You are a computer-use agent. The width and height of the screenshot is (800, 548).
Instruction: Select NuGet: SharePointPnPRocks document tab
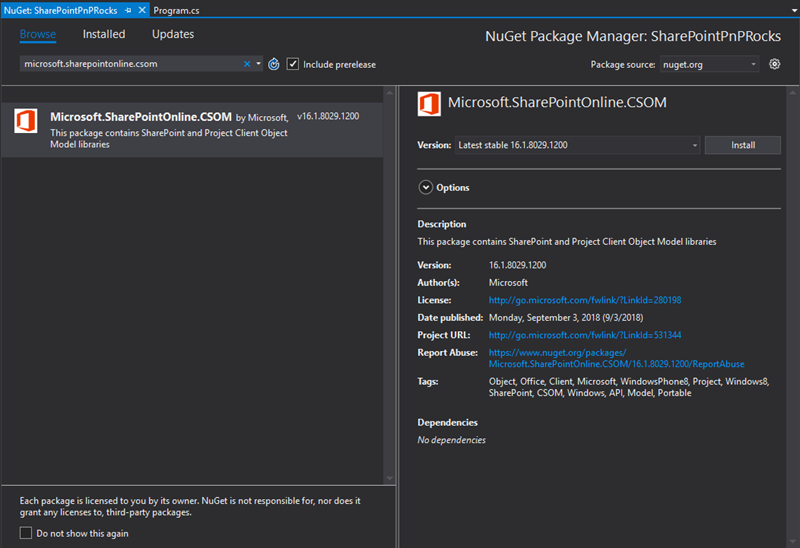pos(60,10)
